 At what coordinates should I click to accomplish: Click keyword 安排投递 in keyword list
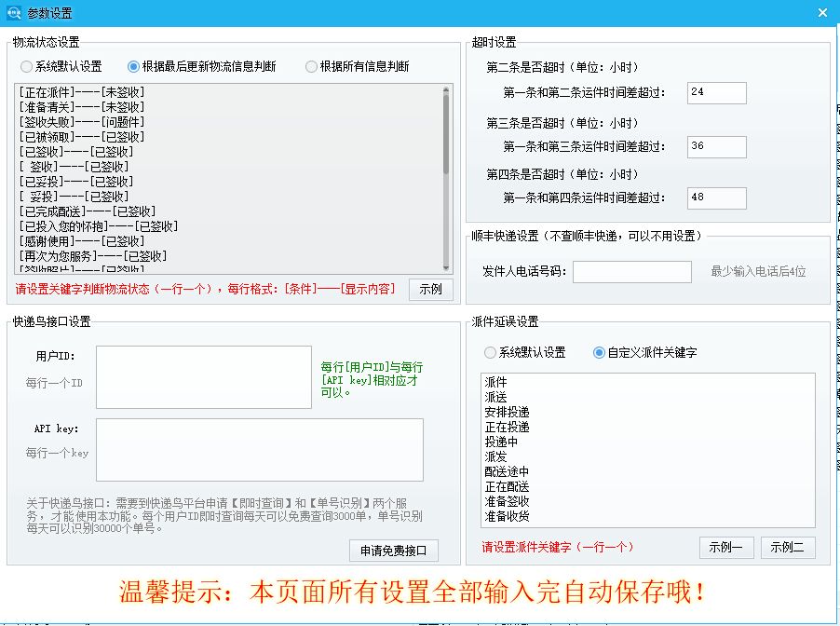point(507,412)
